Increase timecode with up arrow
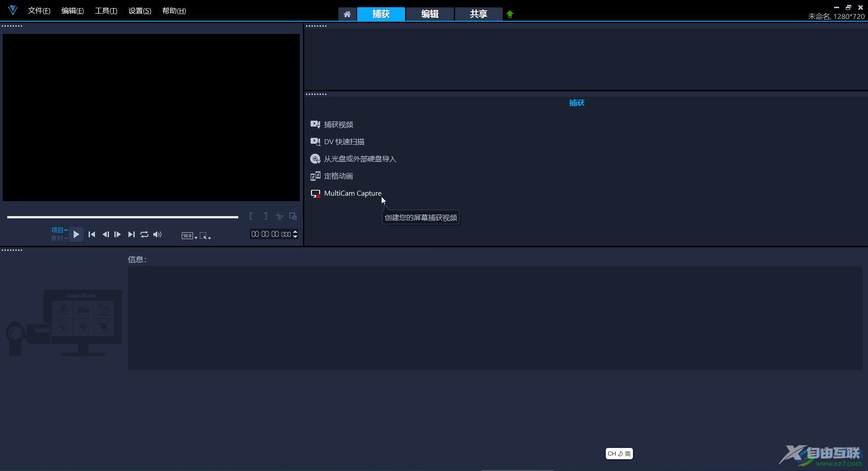868x471 pixels. (295, 232)
